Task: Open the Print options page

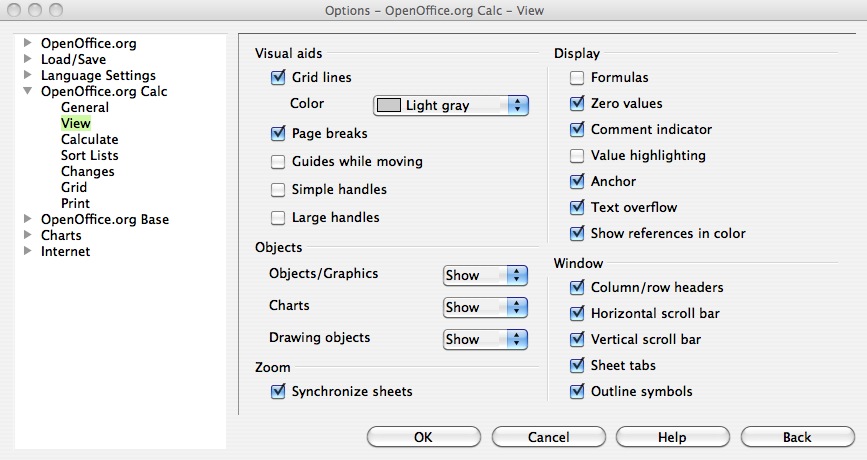Action: (75, 203)
